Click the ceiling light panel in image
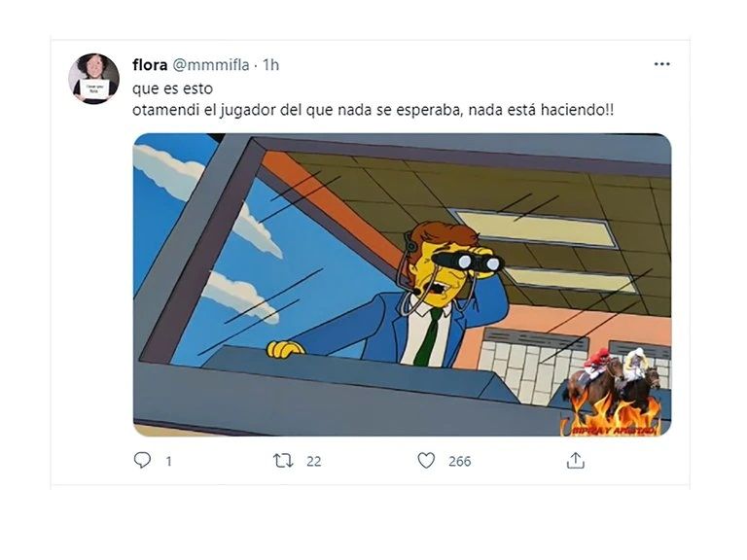747x560 pixels. click(x=534, y=228)
